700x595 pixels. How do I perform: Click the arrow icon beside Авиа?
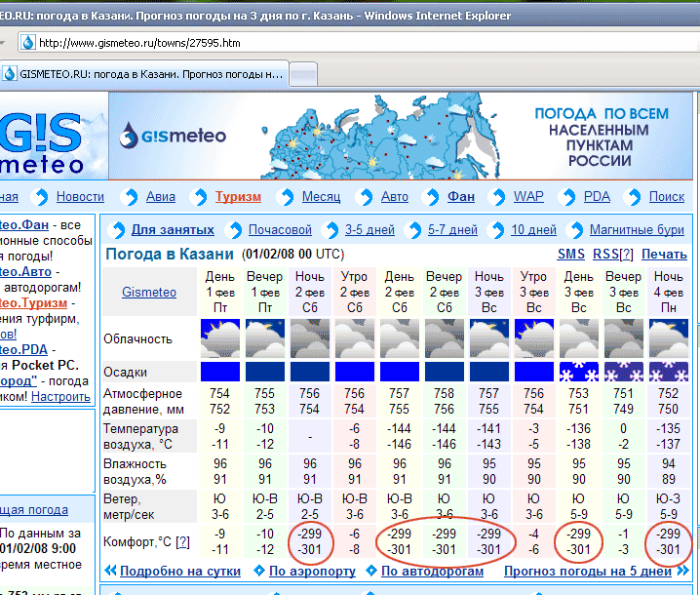131,197
